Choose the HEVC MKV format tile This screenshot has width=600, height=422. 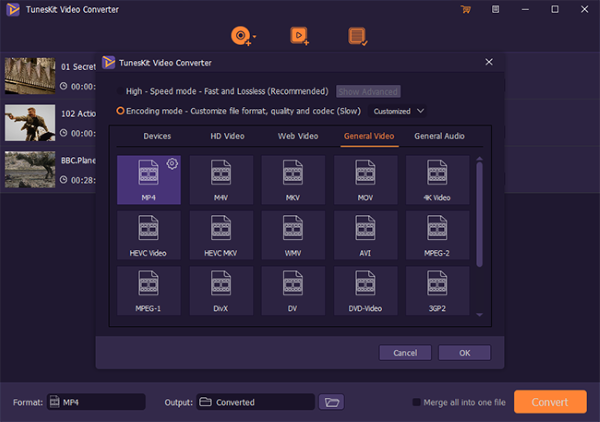pyautogui.click(x=221, y=235)
